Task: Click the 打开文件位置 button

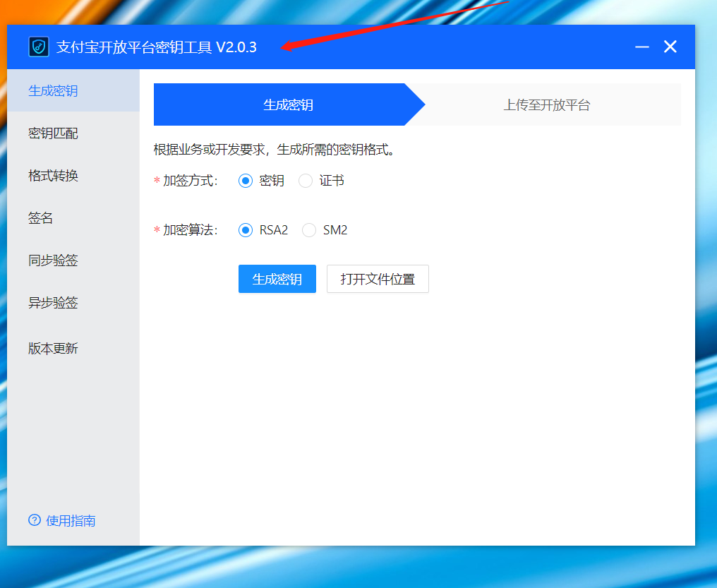Action: point(378,279)
